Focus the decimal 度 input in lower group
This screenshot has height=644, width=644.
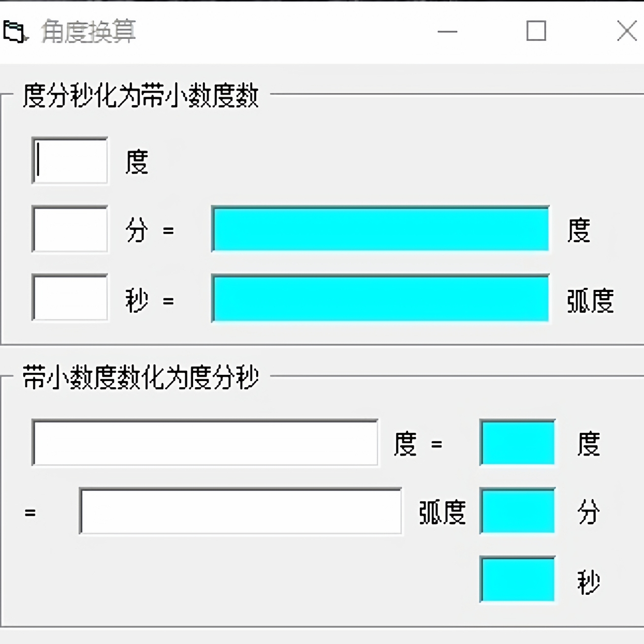205,443
